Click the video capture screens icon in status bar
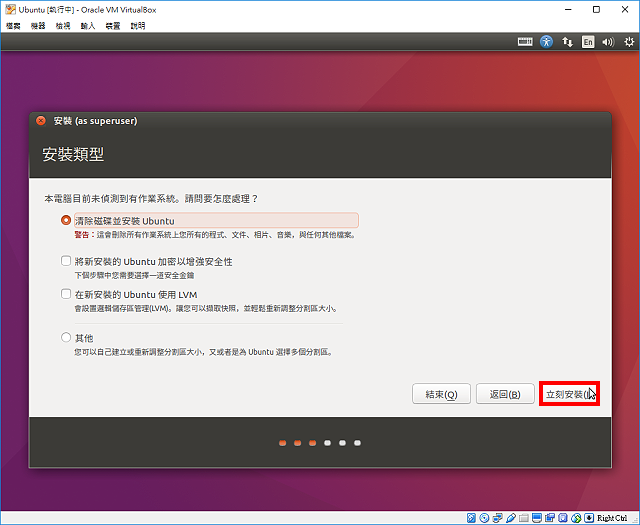 (x=550, y=518)
